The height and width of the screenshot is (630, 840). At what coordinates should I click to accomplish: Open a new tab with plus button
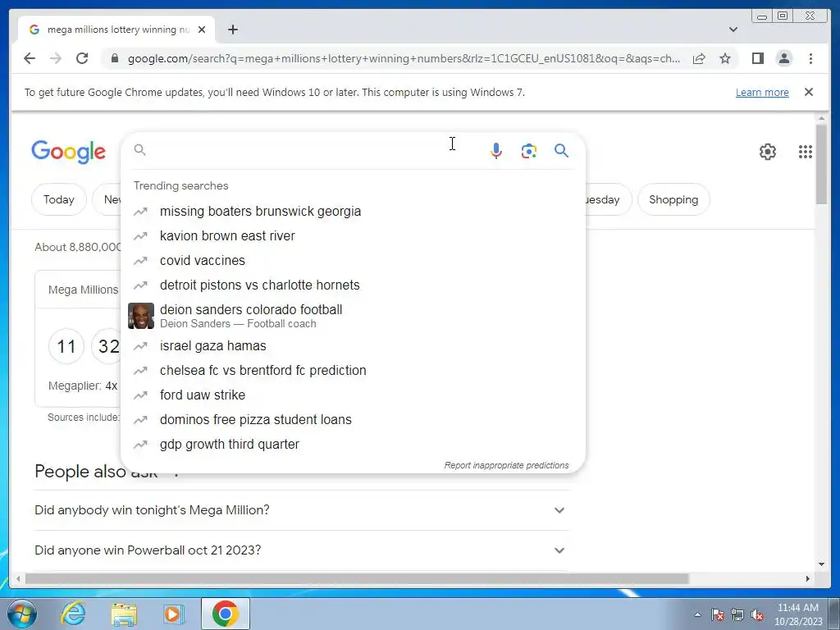[x=232, y=30]
